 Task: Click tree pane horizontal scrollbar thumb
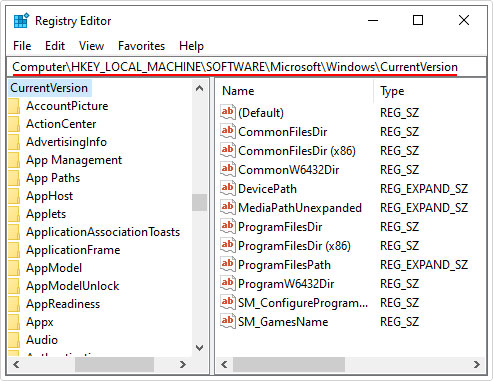[x=114, y=365]
